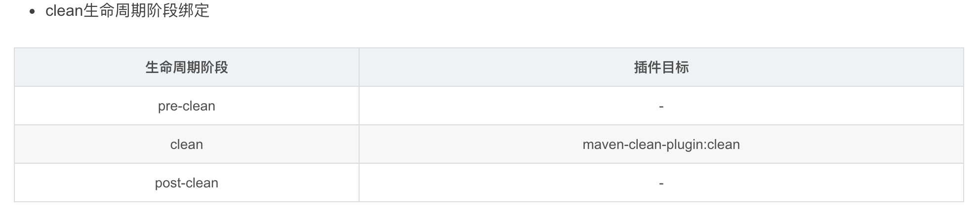This screenshot has width=980, height=219.
Task: Click 阶段 in the first column header
Action: [214, 67]
